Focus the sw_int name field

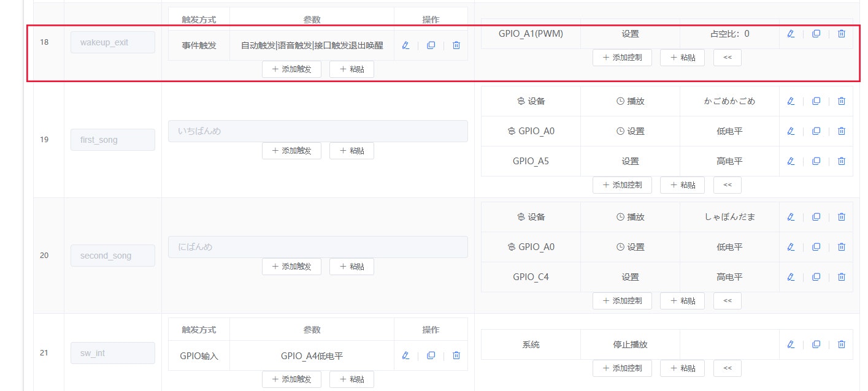click(113, 353)
